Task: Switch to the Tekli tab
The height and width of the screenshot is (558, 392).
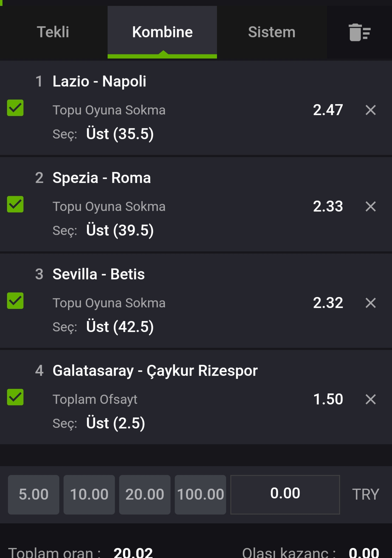Action: pyautogui.click(x=53, y=32)
